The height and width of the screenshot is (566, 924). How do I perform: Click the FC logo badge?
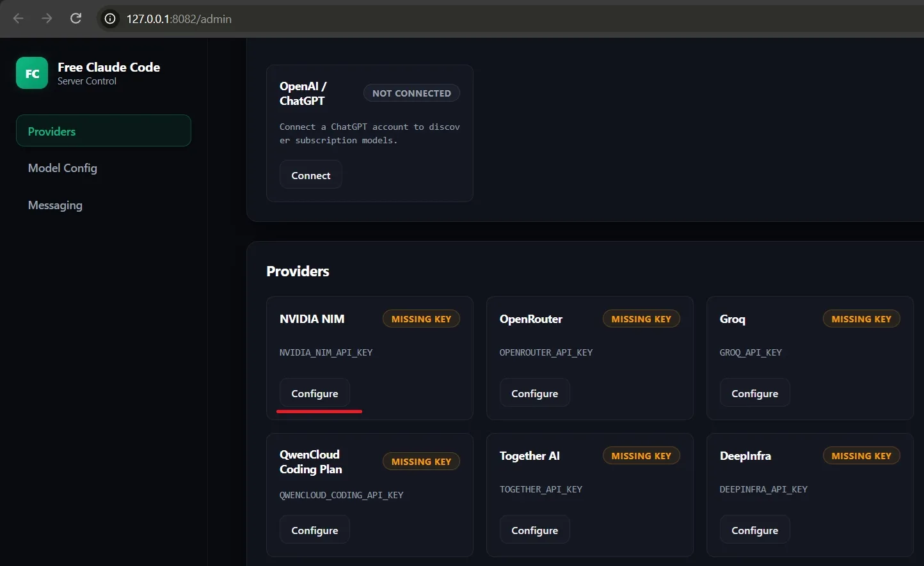32,74
